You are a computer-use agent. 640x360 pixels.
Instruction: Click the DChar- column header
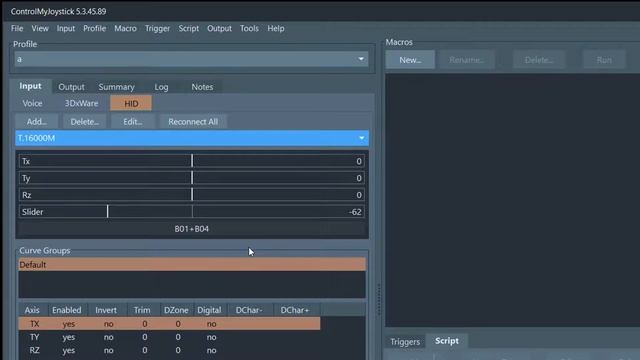(x=249, y=310)
